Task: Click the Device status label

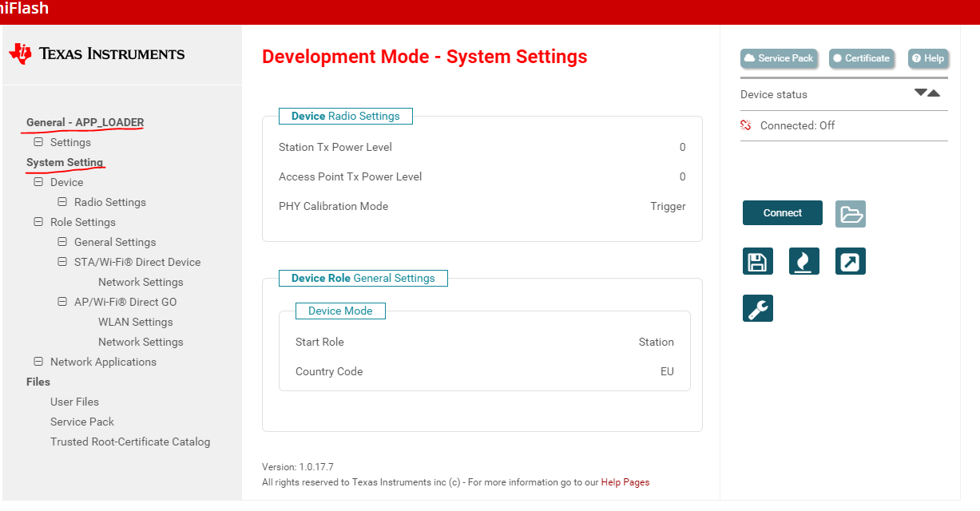Action: point(774,94)
